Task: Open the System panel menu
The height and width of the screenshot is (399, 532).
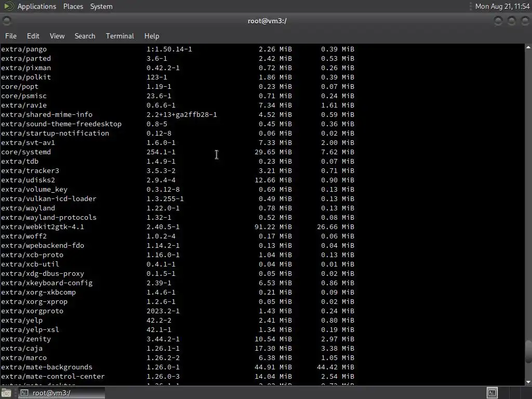Action: pyautogui.click(x=101, y=6)
